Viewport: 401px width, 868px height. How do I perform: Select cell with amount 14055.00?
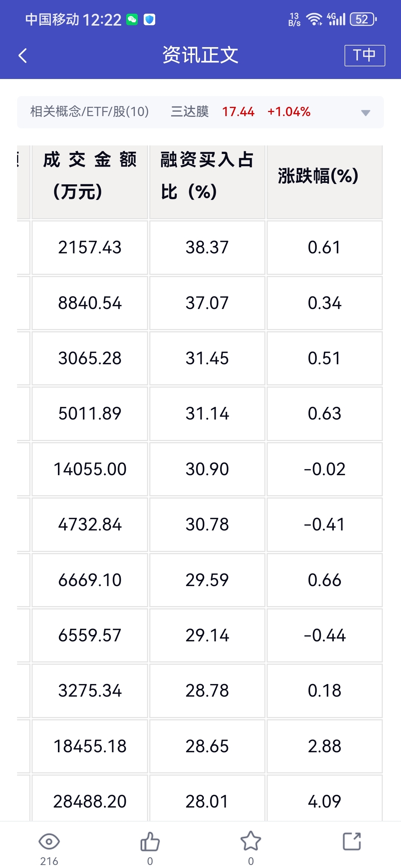pos(90,469)
